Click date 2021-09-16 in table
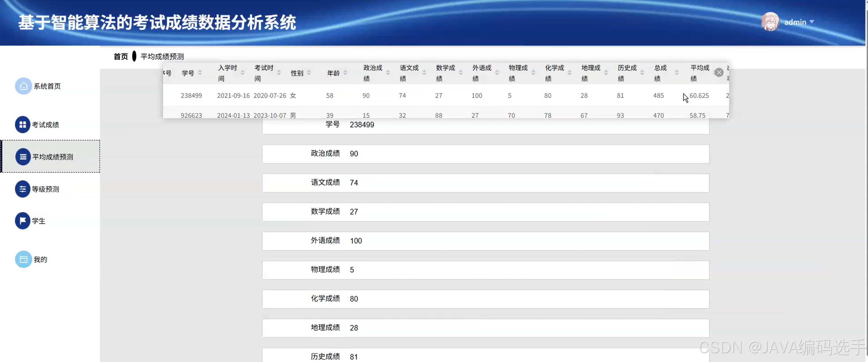 234,96
